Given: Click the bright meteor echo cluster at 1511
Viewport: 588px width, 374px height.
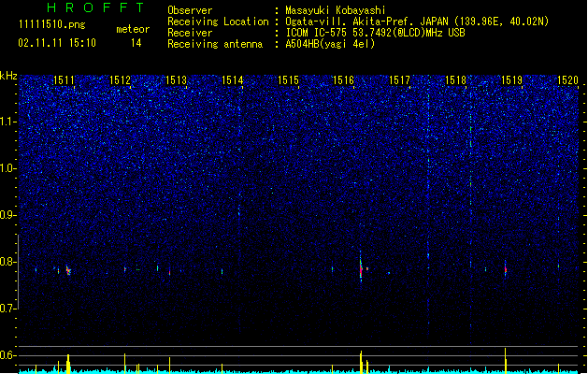Looking at the screenshot, I should 68,270.
